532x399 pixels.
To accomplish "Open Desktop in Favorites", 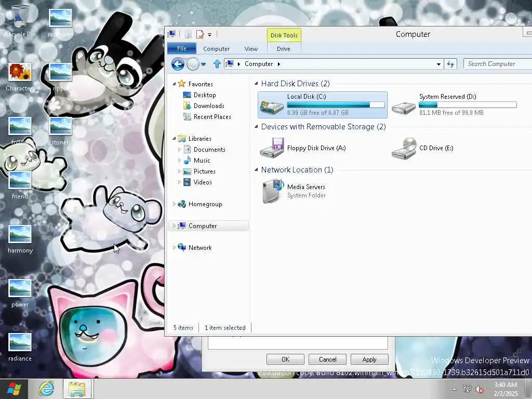I will 199,95.
